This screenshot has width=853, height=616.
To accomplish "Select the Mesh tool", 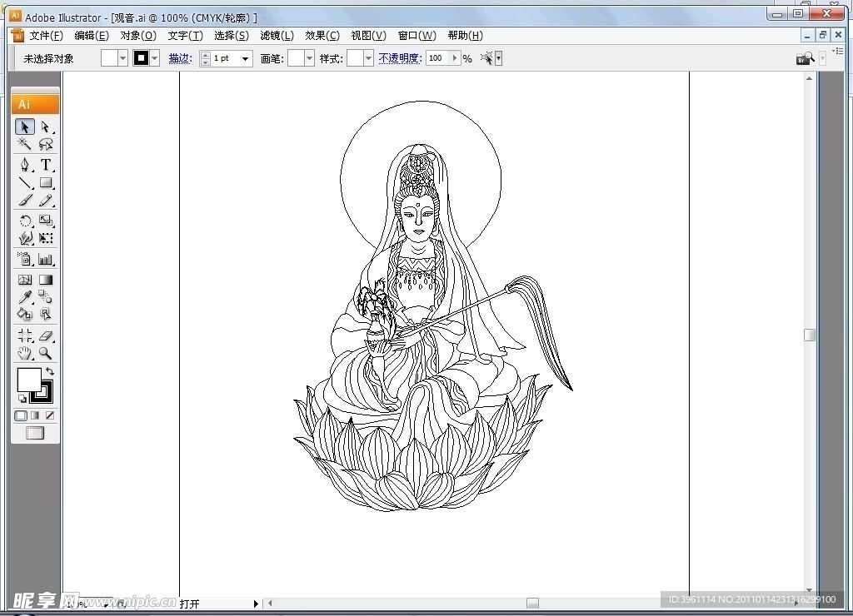I will [x=24, y=280].
